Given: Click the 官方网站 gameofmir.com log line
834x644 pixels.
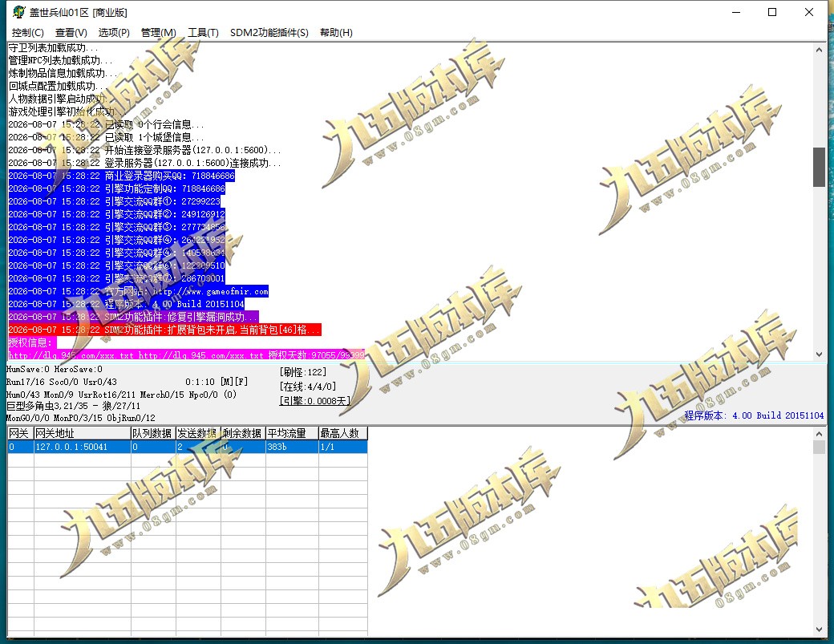Looking at the screenshot, I should [x=138, y=291].
